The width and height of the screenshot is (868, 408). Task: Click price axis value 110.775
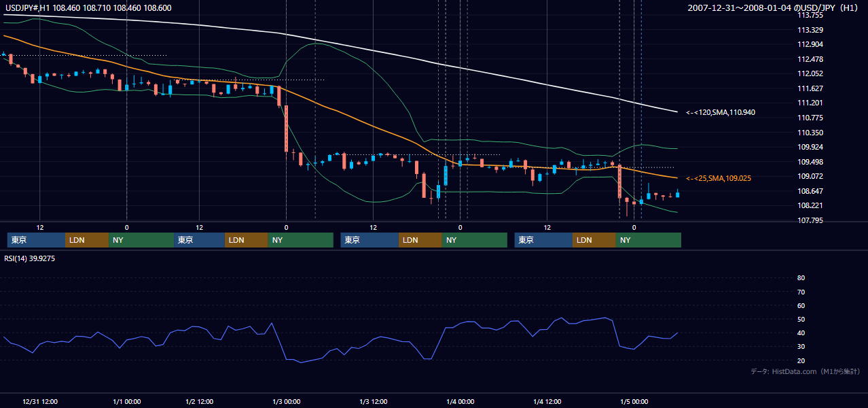coord(810,118)
